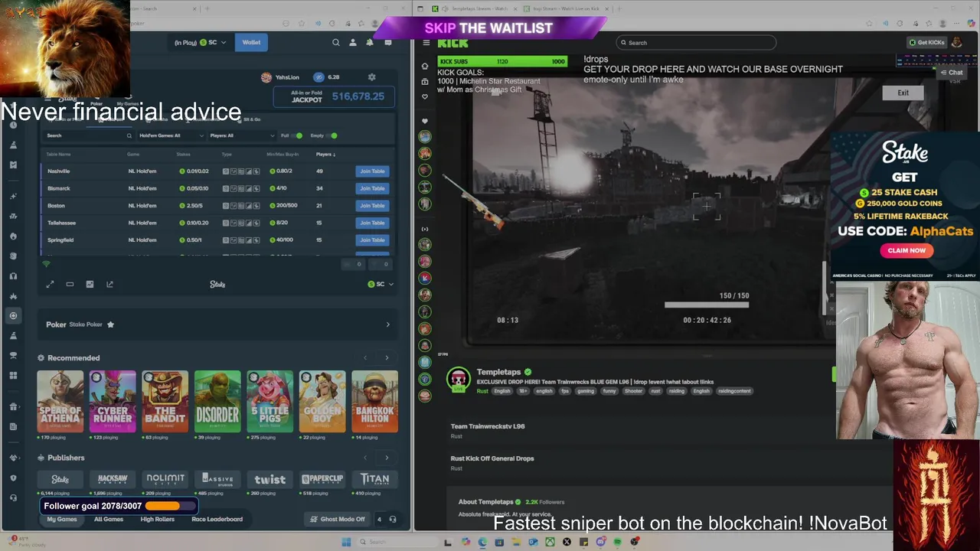Join the Bismarck table
The height and width of the screenshot is (551, 980).
372,188
